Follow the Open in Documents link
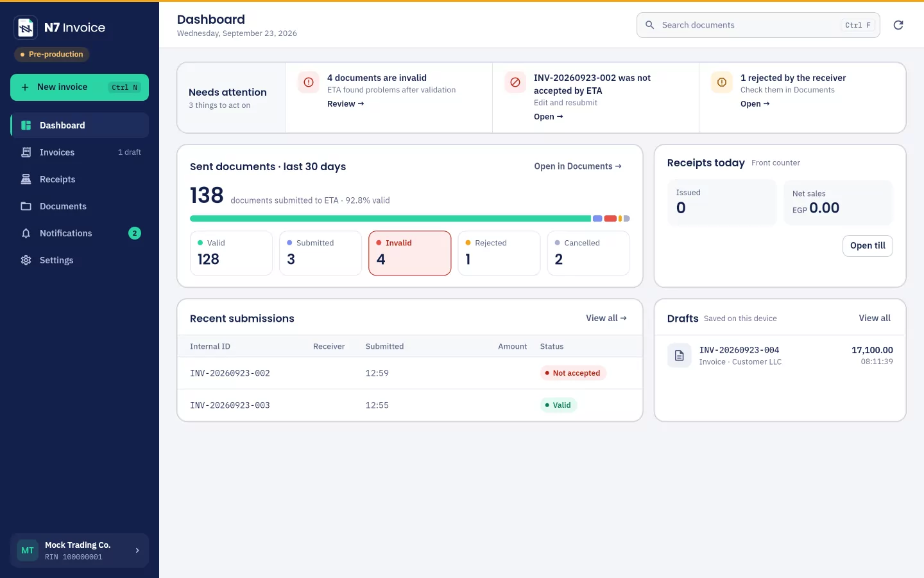924x578 pixels. click(x=578, y=166)
